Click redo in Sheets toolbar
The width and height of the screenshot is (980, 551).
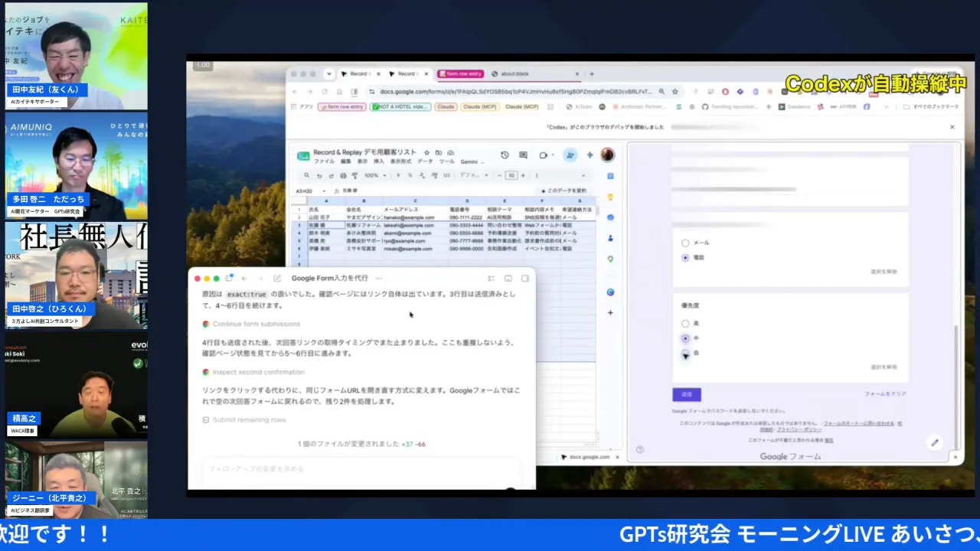(331, 175)
